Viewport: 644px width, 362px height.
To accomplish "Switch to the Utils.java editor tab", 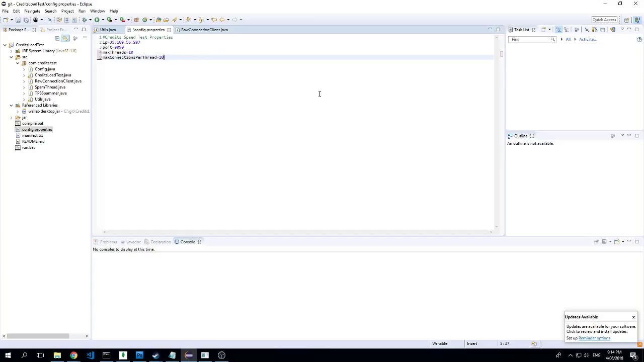I will pyautogui.click(x=108, y=30).
